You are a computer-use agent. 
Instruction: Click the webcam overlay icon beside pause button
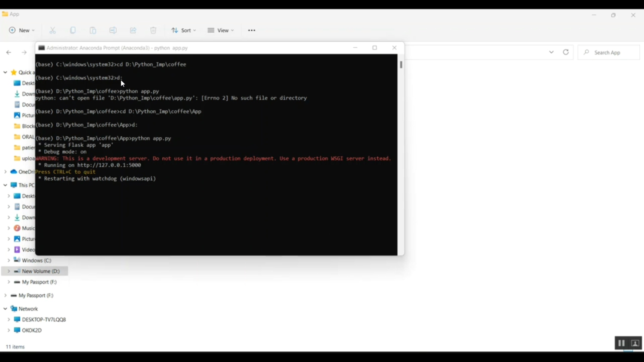pyautogui.click(x=635, y=343)
